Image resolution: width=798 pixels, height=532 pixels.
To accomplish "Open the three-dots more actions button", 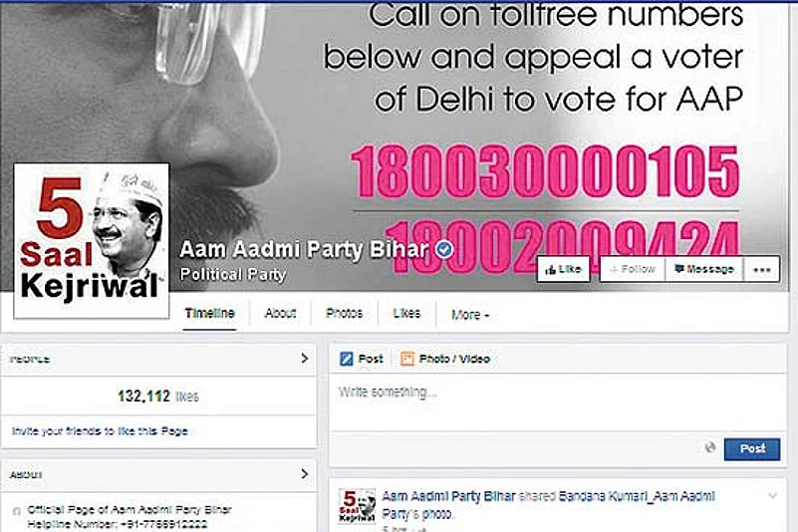I will coord(761,269).
